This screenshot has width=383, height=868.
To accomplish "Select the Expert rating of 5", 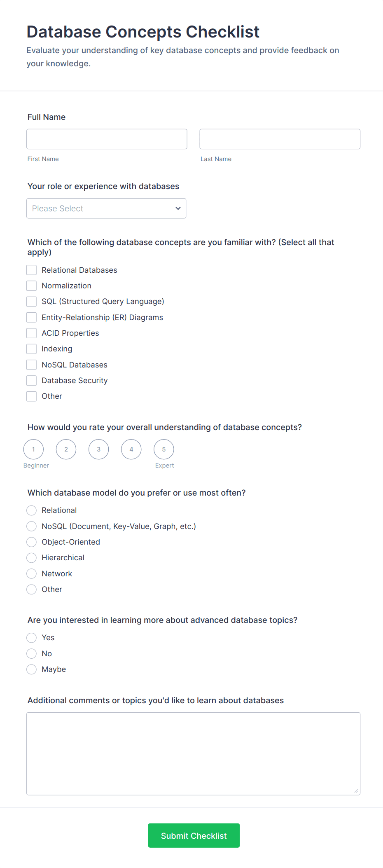I will click(163, 449).
